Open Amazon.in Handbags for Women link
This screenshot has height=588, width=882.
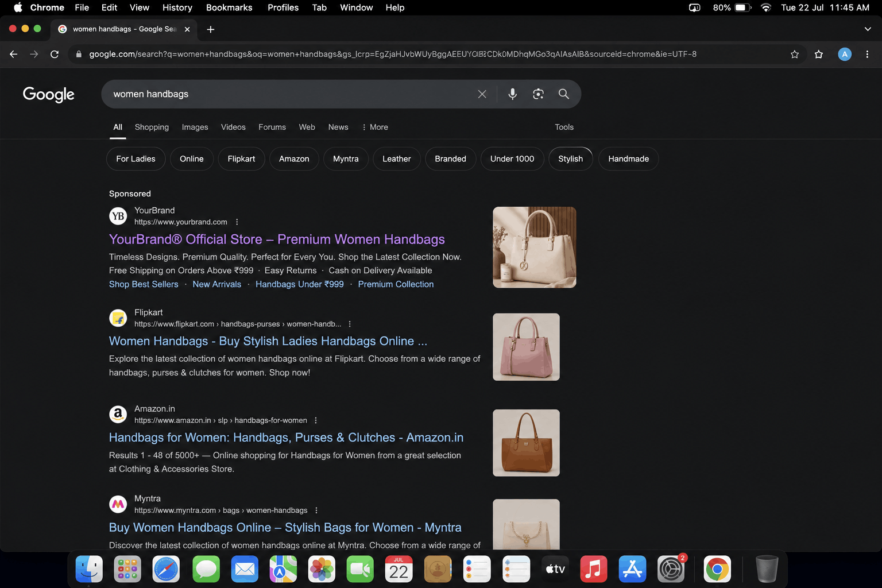point(286,438)
